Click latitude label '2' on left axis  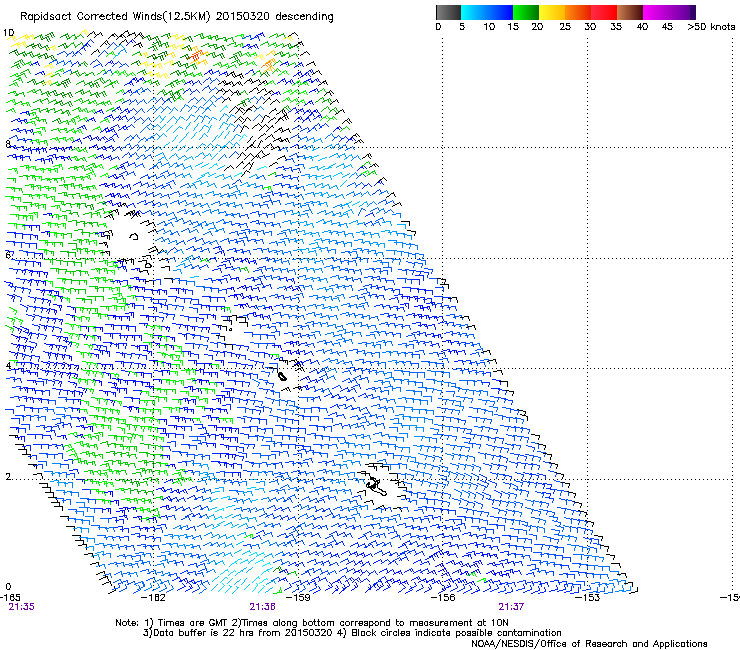tap(8, 476)
